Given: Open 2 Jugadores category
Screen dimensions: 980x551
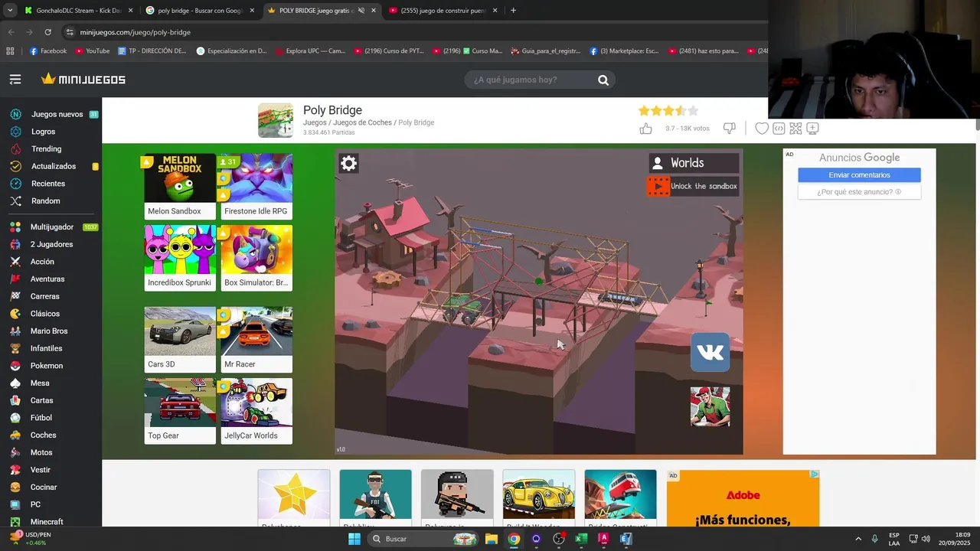Looking at the screenshot, I should click(x=51, y=244).
